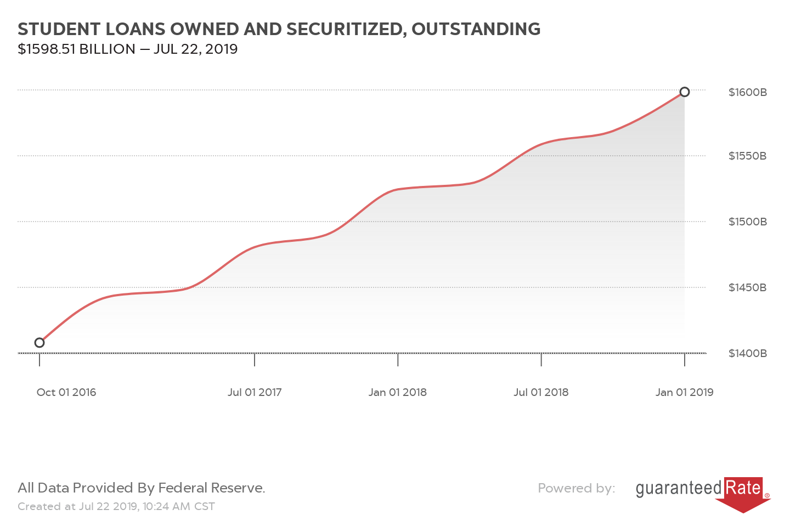This screenshot has width=790, height=532.
Task: Click the red Rate logo box
Action: coord(743,488)
